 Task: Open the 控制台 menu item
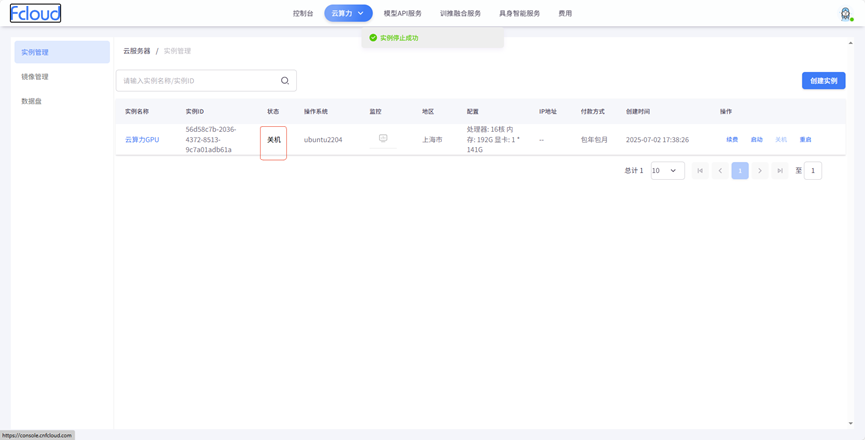tap(303, 13)
